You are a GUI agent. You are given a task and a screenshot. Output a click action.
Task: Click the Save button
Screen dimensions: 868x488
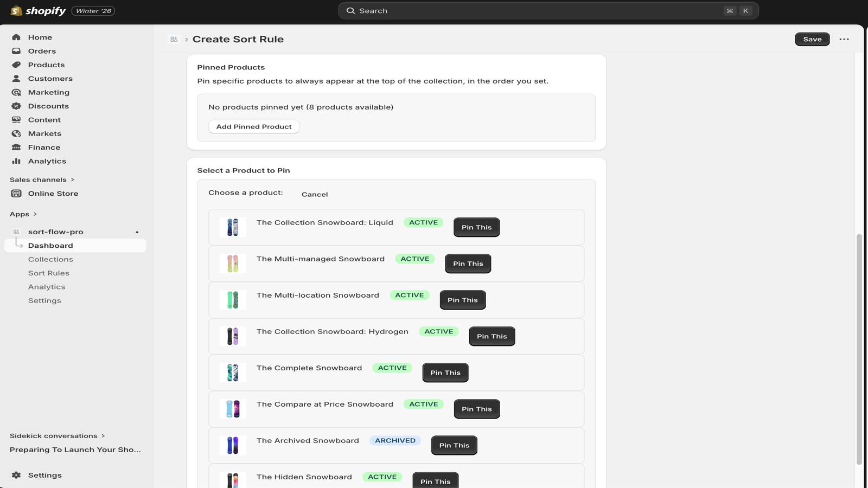click(812, 39)
